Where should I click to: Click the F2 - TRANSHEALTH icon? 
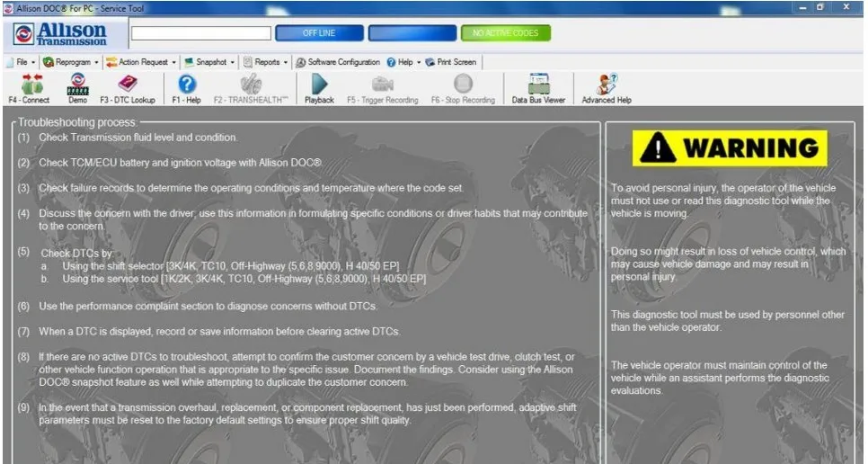point(251,85)
